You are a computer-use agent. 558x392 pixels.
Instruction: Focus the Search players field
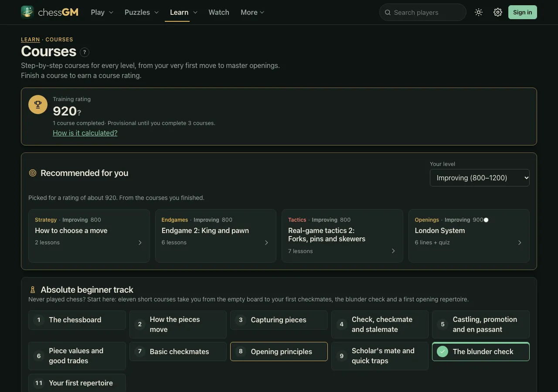423,12
